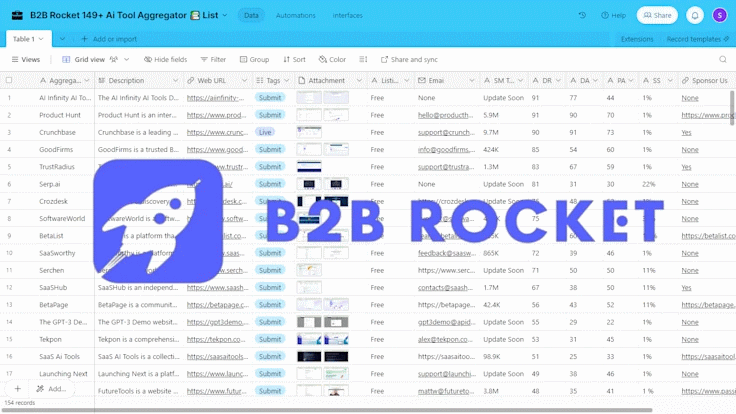Select the GoodFirms name cell
The image size is (736, 414).
pyautogui.click(x=56, y=149)
